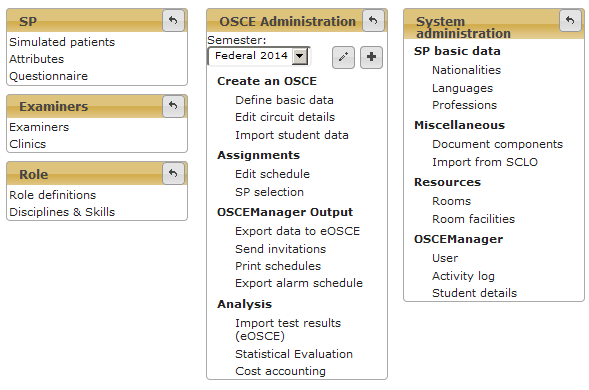Click the back arrow icon in Examiners panel header
This screenshot has height=390, width=589.
click(x=173, y=106)
